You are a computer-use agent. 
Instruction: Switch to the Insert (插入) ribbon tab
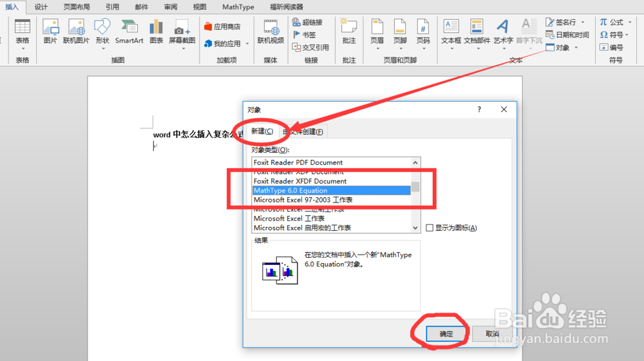point(12,6)
